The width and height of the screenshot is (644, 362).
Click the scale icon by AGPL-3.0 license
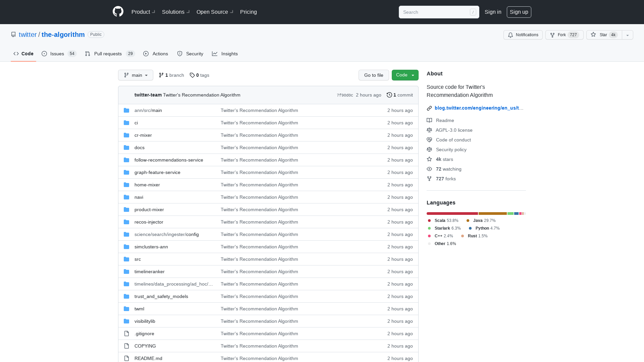(429, 130)
